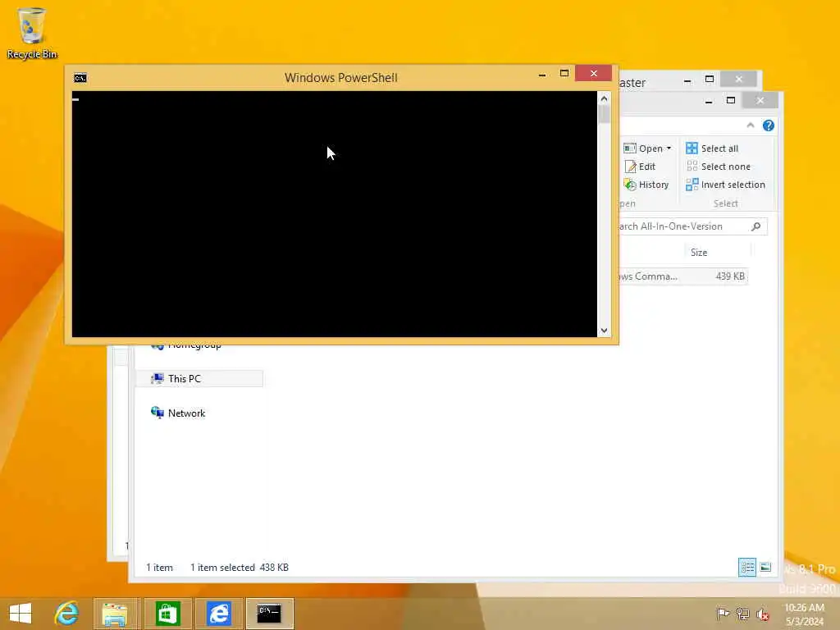This screenshot has width=840, height=630.
Task: Click the This PC computer icon
Action: pos(157,379)
